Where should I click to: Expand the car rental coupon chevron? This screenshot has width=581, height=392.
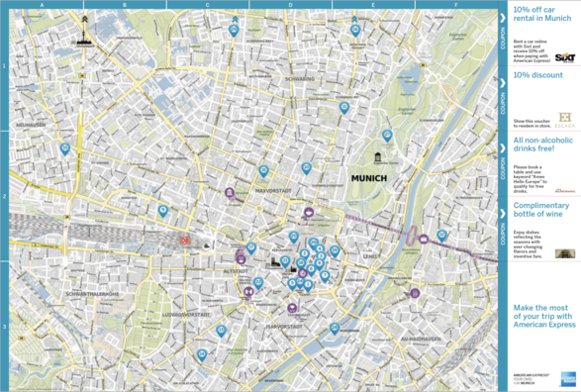(x=503, y=18)
